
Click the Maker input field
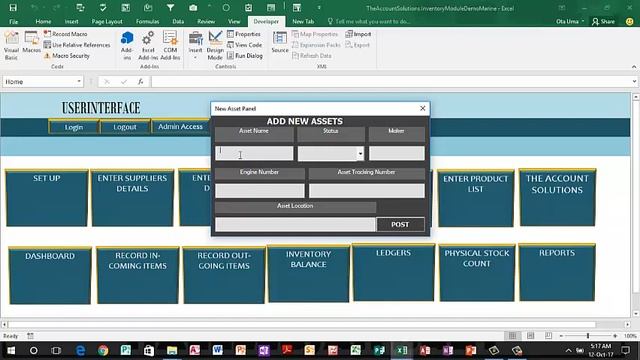pyautogui.click(x=397, y=153)
